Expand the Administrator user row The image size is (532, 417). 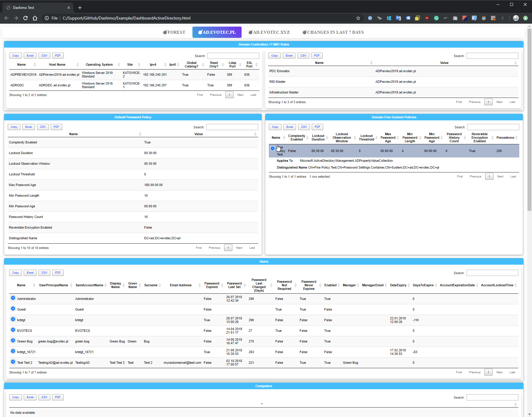point(13,298)
